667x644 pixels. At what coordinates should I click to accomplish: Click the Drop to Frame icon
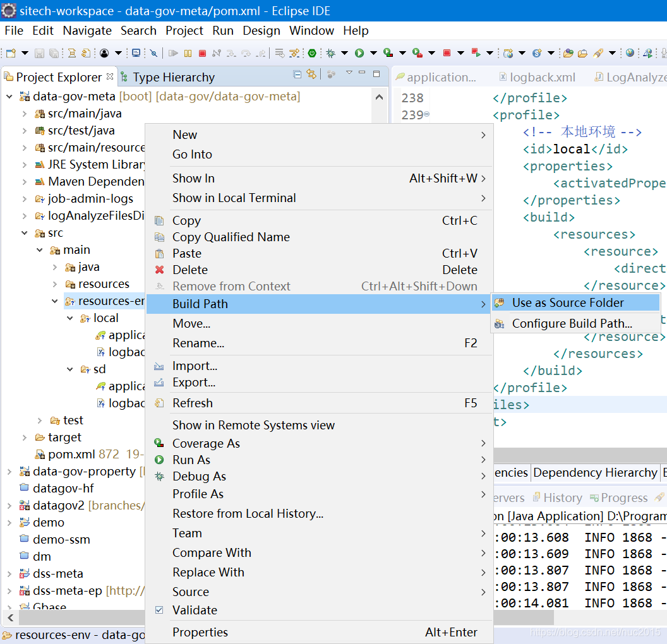pos(279,53)
